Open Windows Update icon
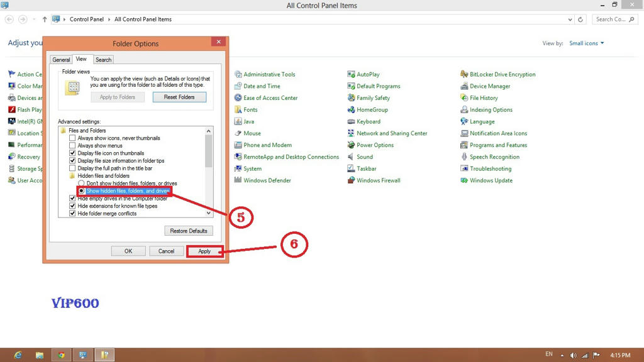Image resolution: width=644 pixels, height=362 pixels. click(464, 180)
